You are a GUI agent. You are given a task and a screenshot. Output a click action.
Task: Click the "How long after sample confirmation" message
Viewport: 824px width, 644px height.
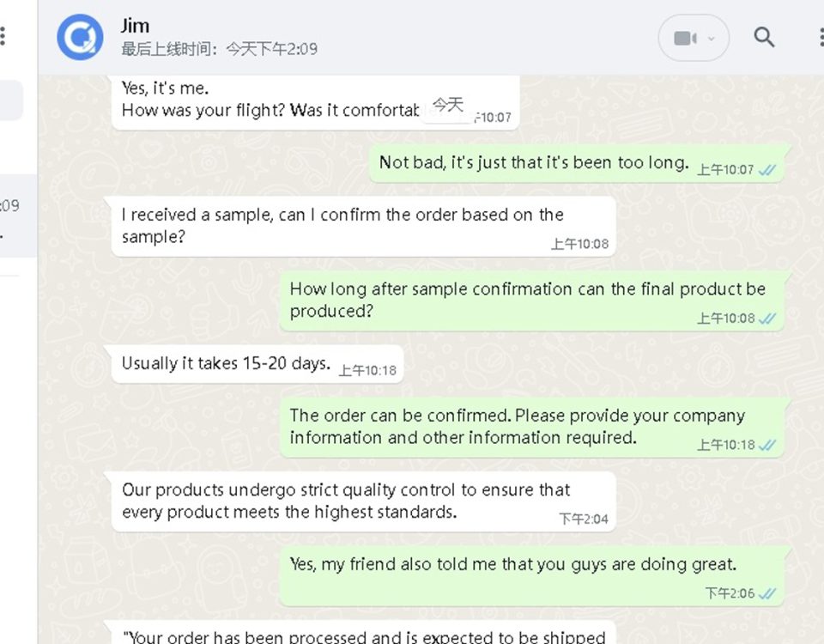point(532,301)
